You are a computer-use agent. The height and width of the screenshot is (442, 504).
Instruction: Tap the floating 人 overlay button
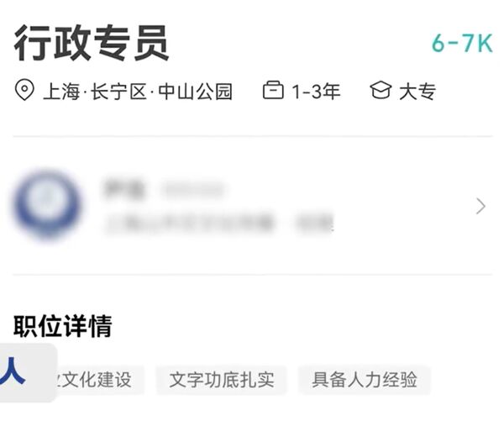(26, 372)
